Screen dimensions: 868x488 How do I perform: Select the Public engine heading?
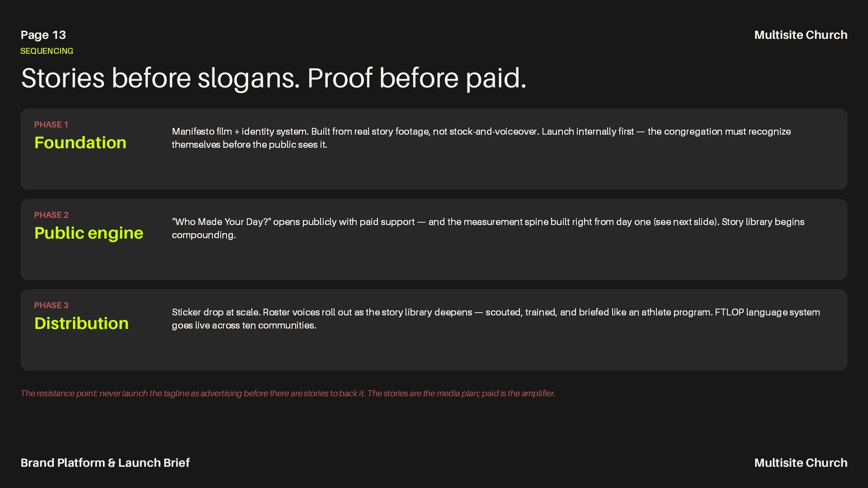point(89,233)
